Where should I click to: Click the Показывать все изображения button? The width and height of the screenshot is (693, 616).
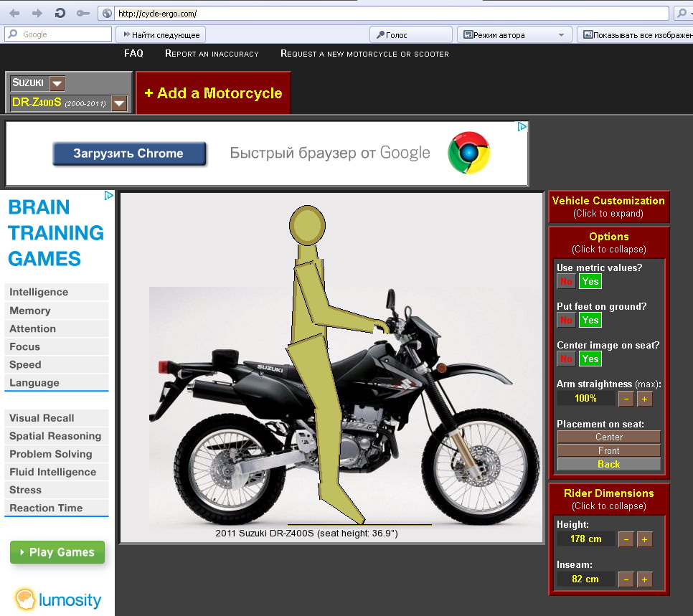pos(636,34)
